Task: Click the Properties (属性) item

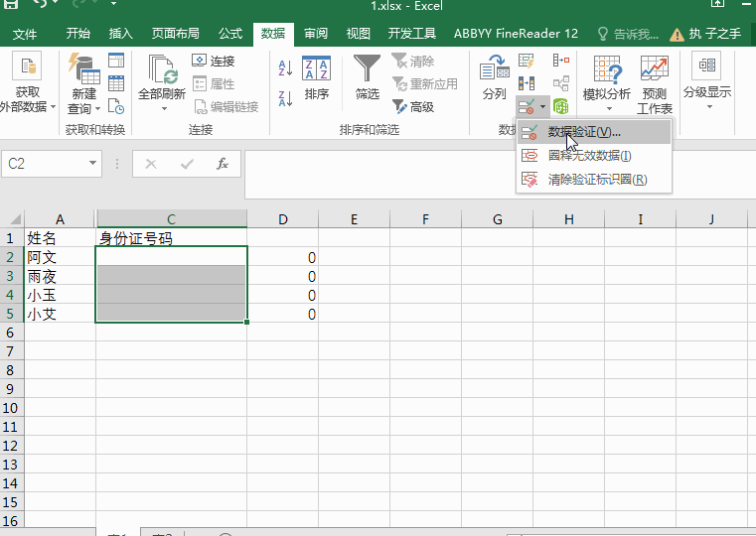Action: click(x=214, y=83)
